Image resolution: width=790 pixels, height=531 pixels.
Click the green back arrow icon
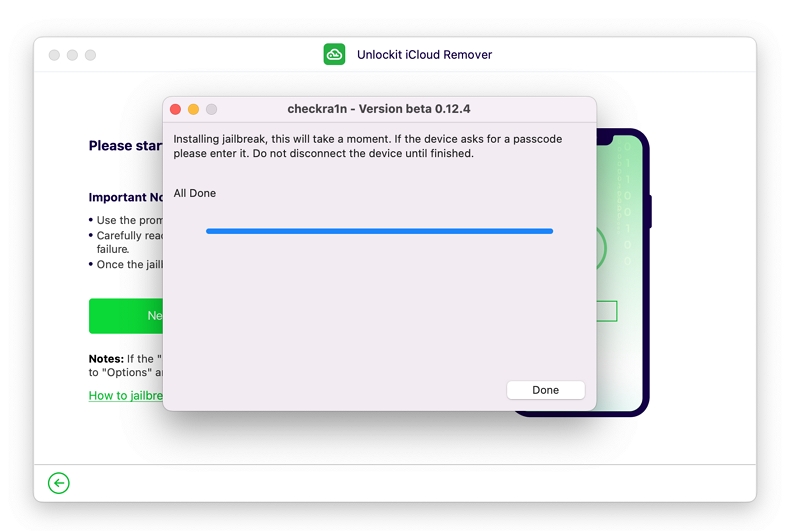[59, 483]
